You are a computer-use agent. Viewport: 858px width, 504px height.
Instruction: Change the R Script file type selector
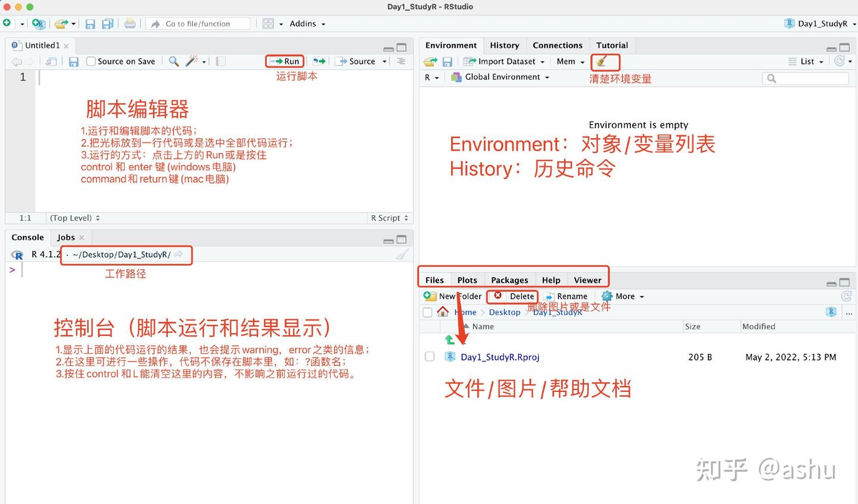390,218
